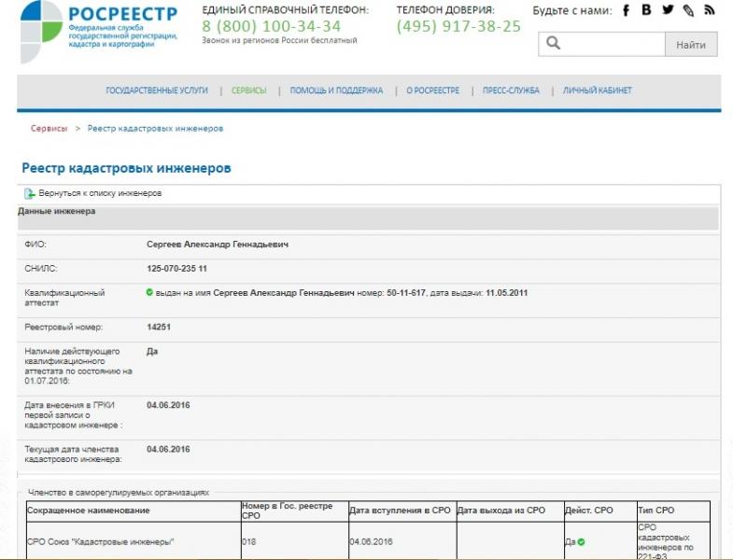
Task: Open Личный кабинет
Action: (597, 91)
